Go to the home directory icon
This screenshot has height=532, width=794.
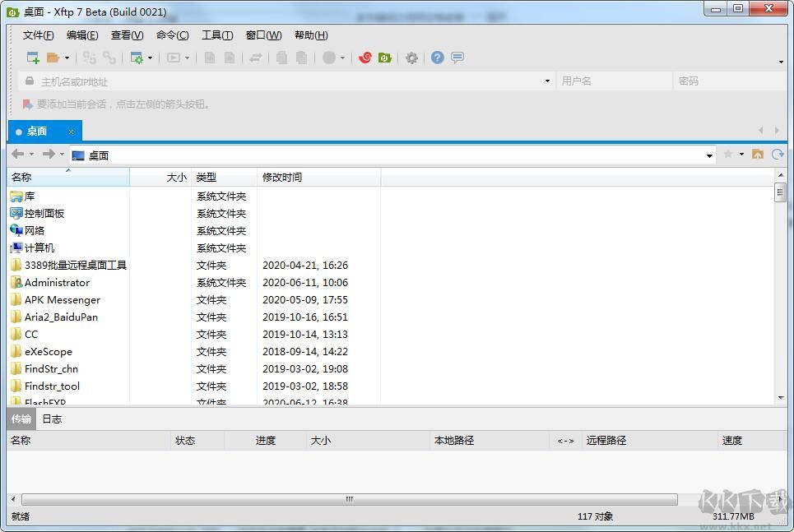click(x=758, y=154)
